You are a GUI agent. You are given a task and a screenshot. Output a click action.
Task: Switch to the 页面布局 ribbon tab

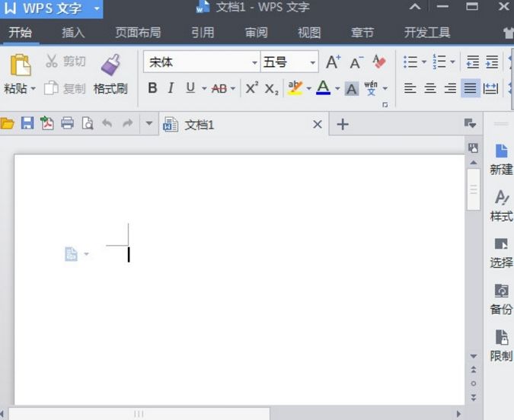138,33
